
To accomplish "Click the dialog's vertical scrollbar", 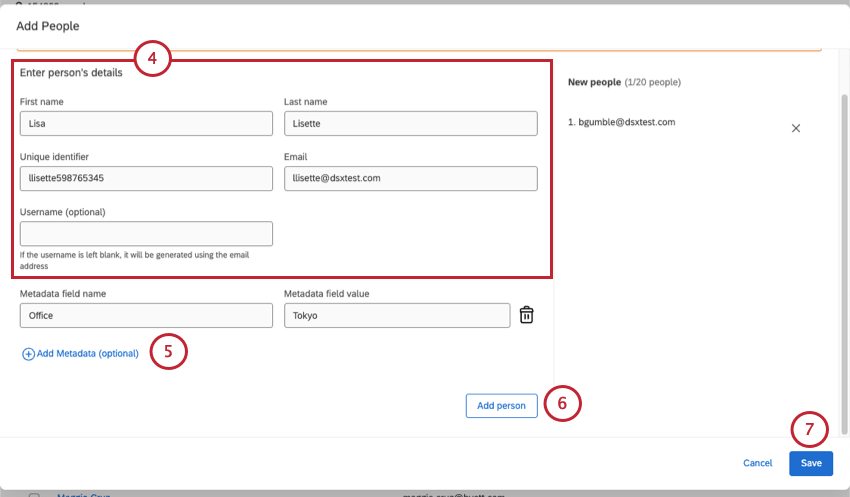I will [x=843, y=264].
